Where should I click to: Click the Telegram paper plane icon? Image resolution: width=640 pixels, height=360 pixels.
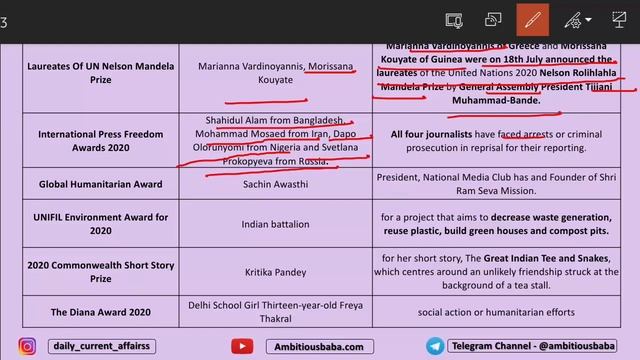click(x=435, y=346)
